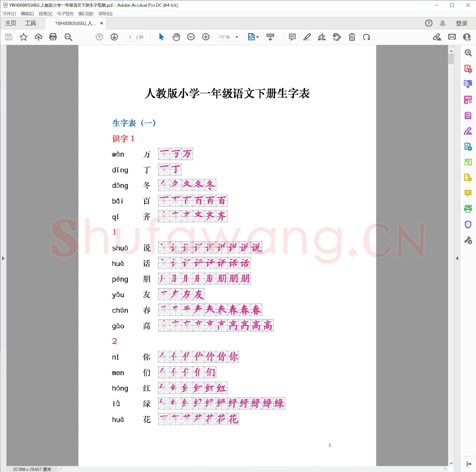
Task: Open the Protect shield tool
Action: (x=468, y=224)
